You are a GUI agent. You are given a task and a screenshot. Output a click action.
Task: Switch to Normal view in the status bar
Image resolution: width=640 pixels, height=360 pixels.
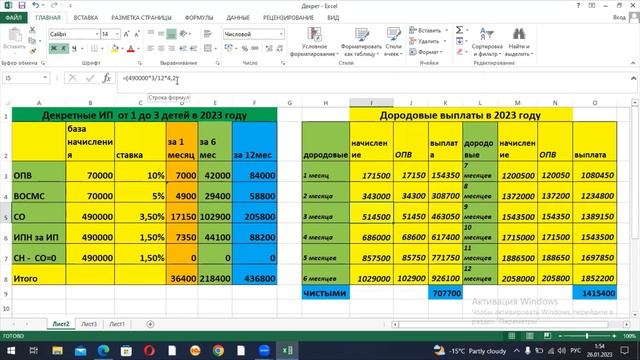[511, 336]
